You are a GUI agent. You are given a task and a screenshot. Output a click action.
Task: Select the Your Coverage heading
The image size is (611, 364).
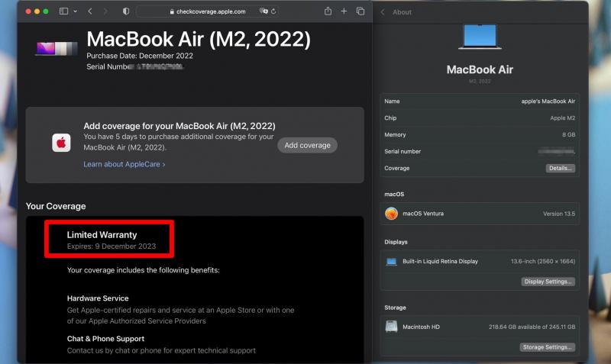tap(56, 206)
